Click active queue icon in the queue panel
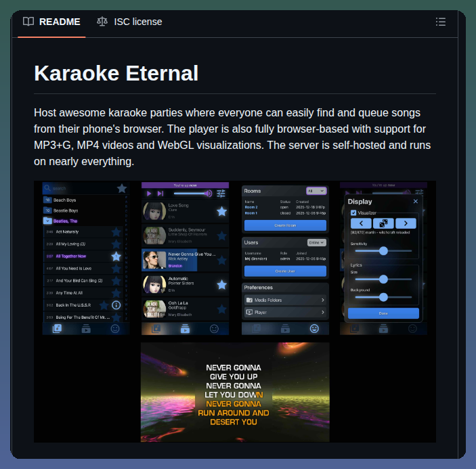The image size is (476, 469). pyautogui.click(x=185, y=328)
